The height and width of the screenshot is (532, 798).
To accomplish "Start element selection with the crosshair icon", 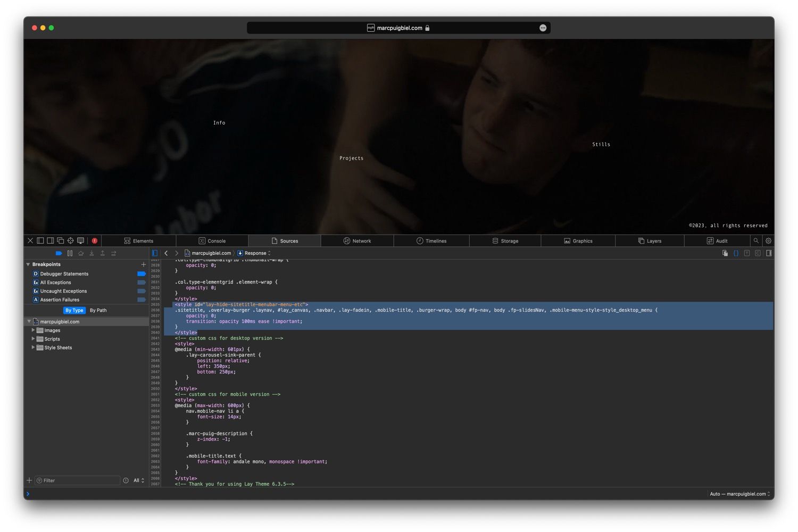I will (x=70, y=241).
